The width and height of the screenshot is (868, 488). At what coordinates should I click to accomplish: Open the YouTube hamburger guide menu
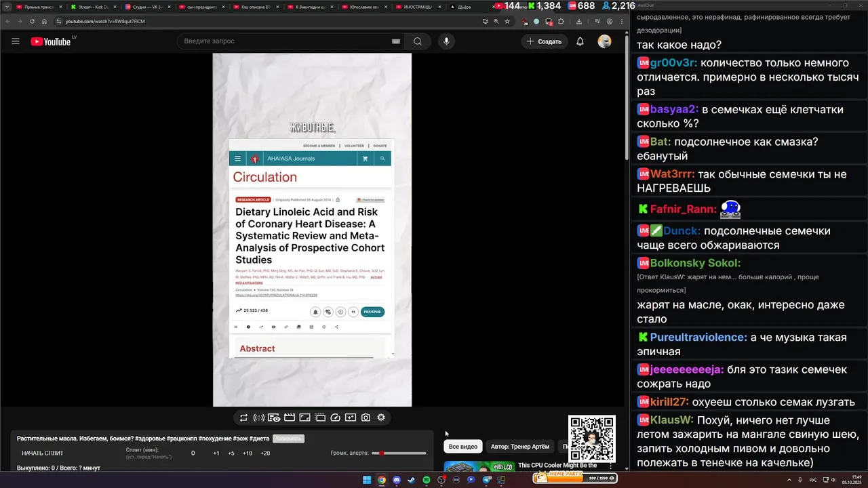(16, 41)
